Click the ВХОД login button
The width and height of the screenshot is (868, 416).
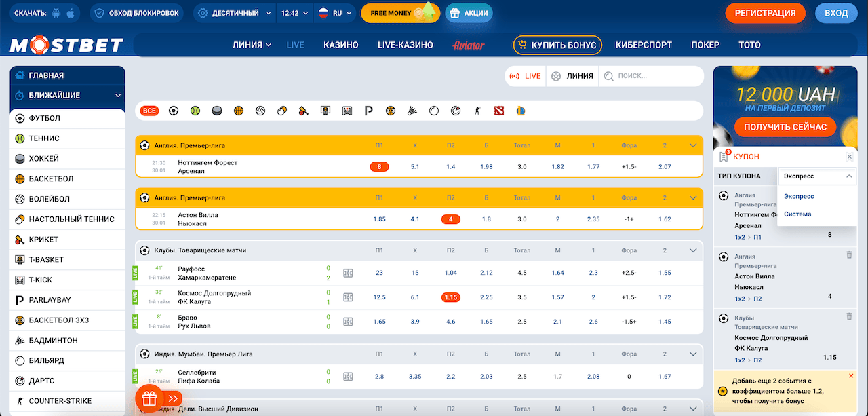click(x=836, y=13)
